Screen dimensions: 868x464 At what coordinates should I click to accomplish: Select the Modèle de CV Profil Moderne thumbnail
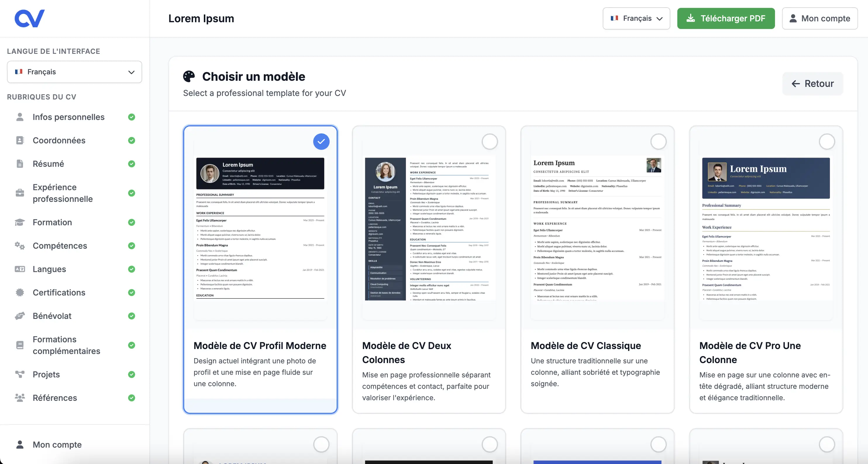tap(260, 226)
